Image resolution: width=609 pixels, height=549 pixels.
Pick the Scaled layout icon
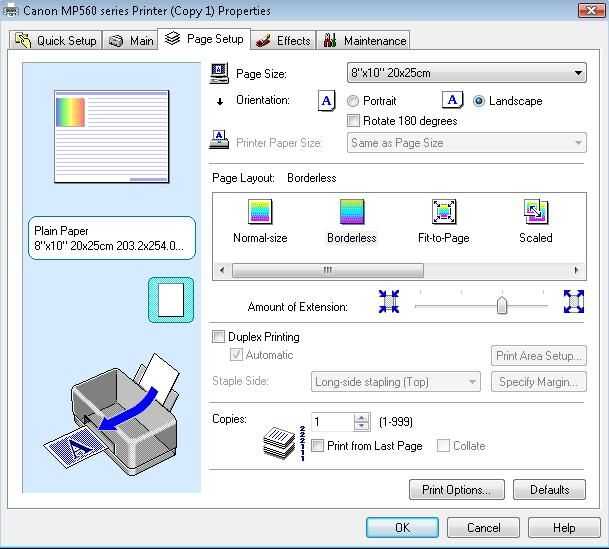coord(536,212)
